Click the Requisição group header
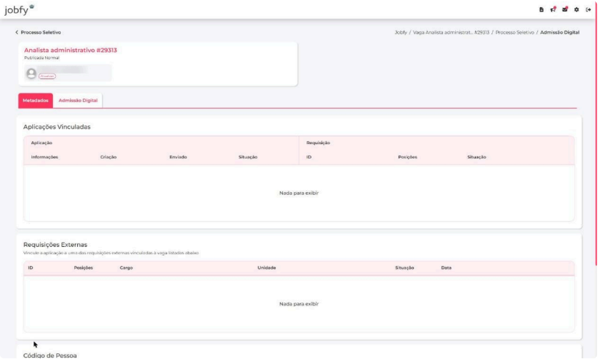The image size is (598, 364). [x=318, y=143]
